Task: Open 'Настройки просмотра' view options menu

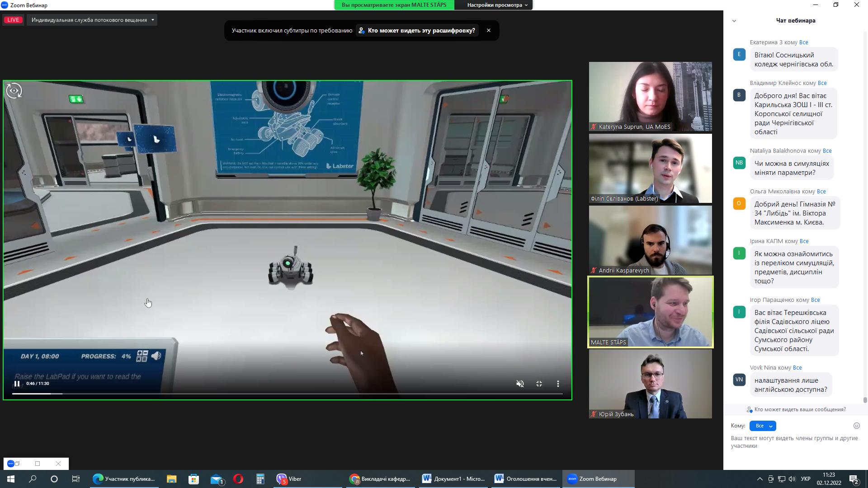Action: tap(497, 5)
